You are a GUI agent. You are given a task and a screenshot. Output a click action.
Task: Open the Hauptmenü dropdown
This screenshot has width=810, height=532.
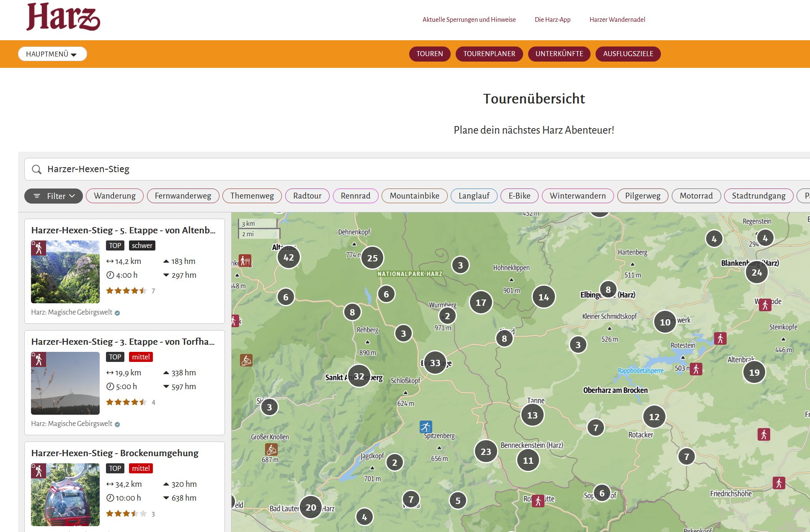coord(52,54)
